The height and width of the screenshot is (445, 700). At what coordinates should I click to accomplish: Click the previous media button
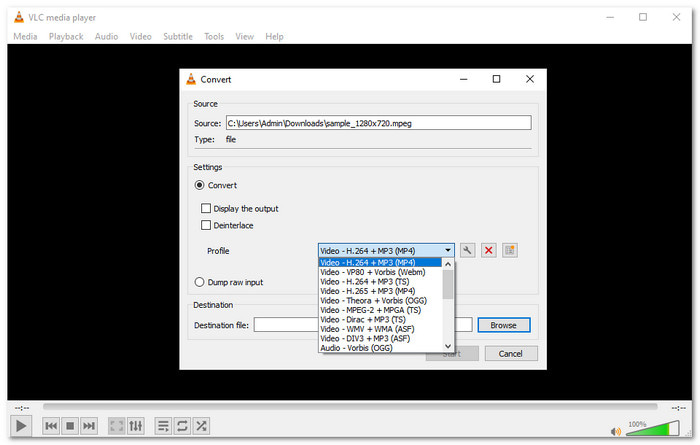[x=51, y=426]
